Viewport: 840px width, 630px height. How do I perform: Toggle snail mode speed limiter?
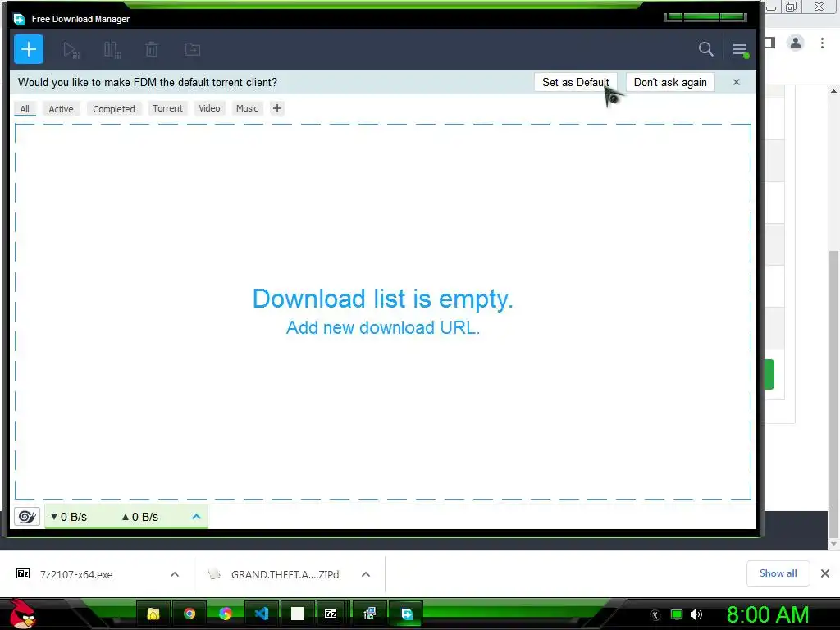tap(27, 517)
